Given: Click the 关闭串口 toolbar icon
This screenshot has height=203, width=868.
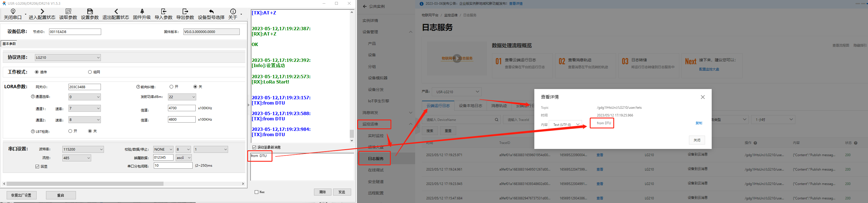Looking at the screenshot, I should pyautogui.click(x=13, y=11).
